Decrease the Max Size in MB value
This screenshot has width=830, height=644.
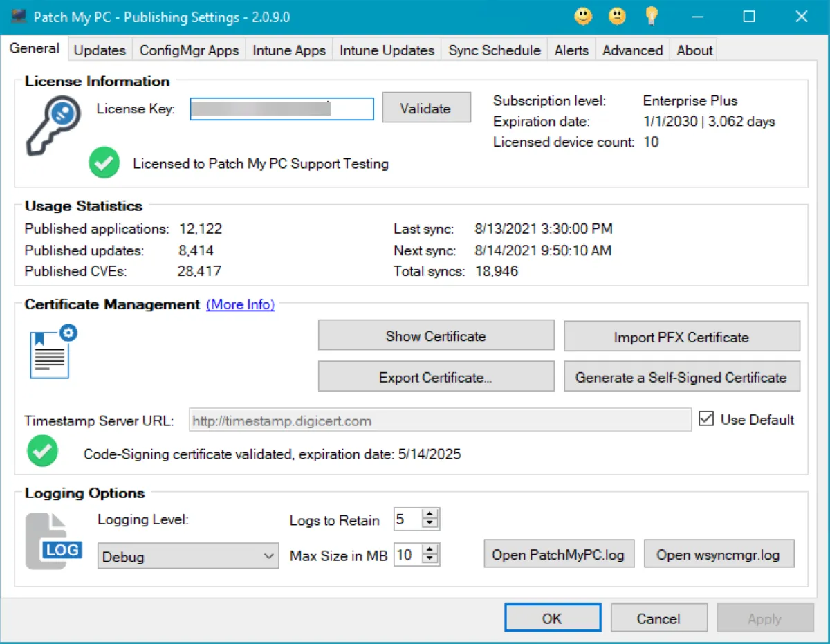point(430,559)
